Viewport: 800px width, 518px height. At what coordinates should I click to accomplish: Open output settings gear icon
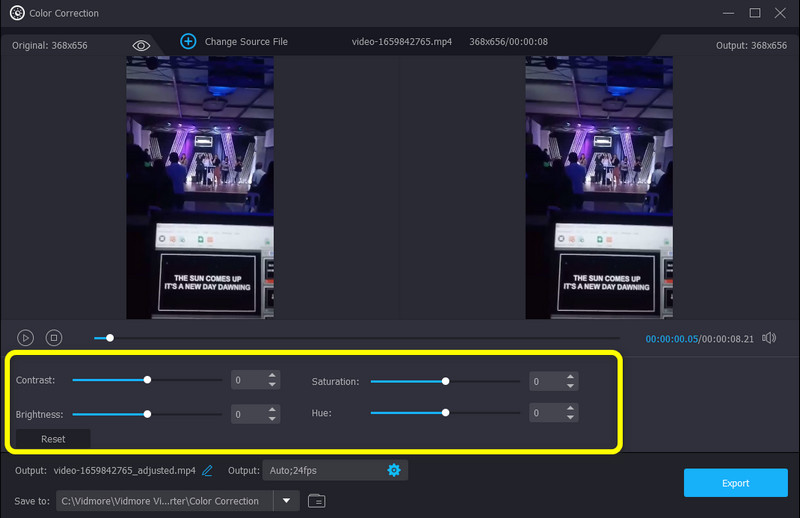[x=393, y=470]
